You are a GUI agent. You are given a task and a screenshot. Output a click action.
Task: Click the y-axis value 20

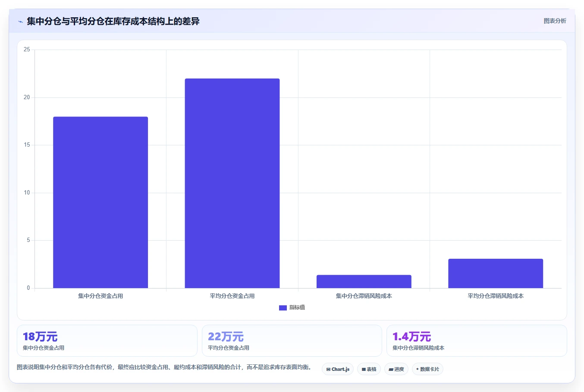[x=27, y=97]
